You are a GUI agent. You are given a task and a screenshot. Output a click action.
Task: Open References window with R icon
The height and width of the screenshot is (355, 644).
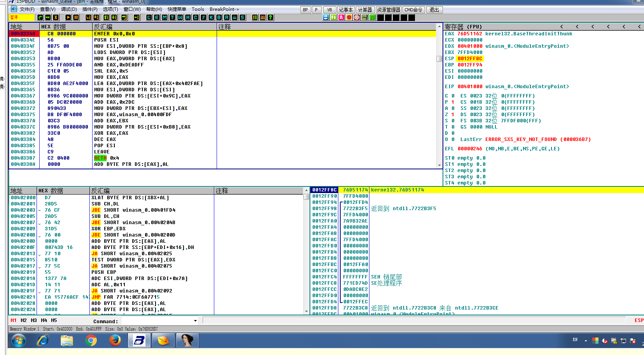(227, 17)
